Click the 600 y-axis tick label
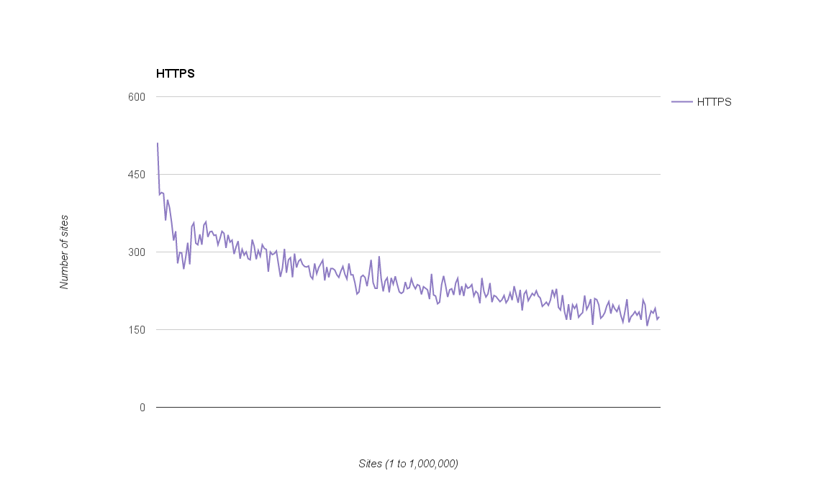 point(137,97)
